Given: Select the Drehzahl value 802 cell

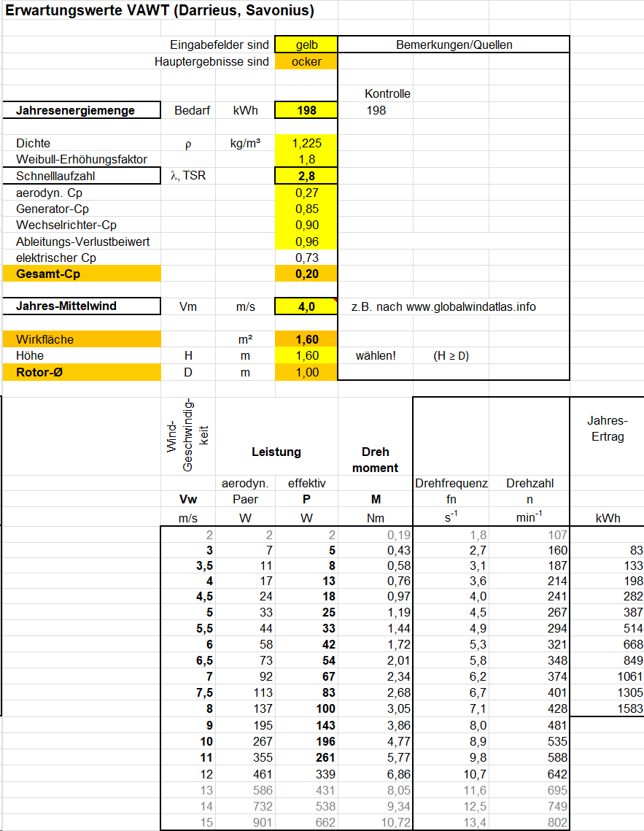Looking at the screenshot, I should 529,822.
